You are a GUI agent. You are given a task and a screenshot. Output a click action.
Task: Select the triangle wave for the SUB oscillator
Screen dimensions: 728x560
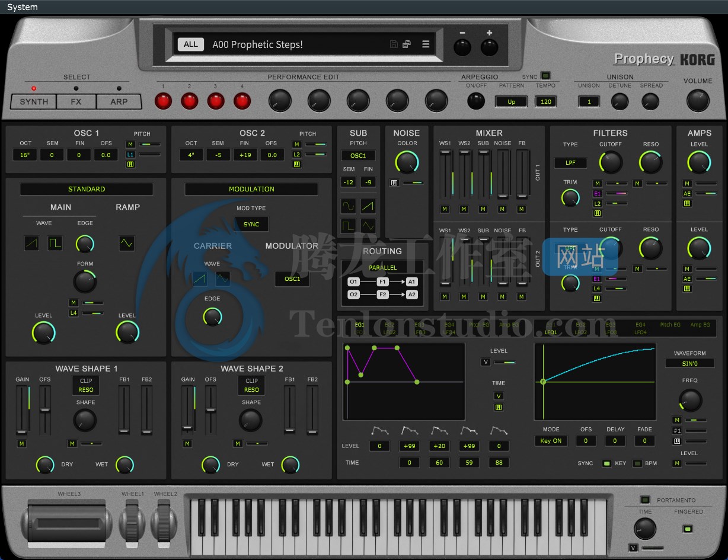click(368, 226)
